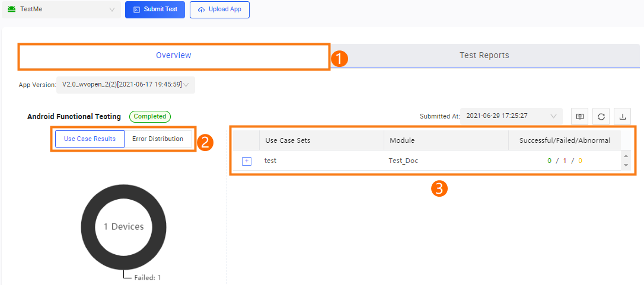Image resolution: width=644 pixels, height=285 pixels.
Task: Click the Module column header
Action: [x=402, y=140]
